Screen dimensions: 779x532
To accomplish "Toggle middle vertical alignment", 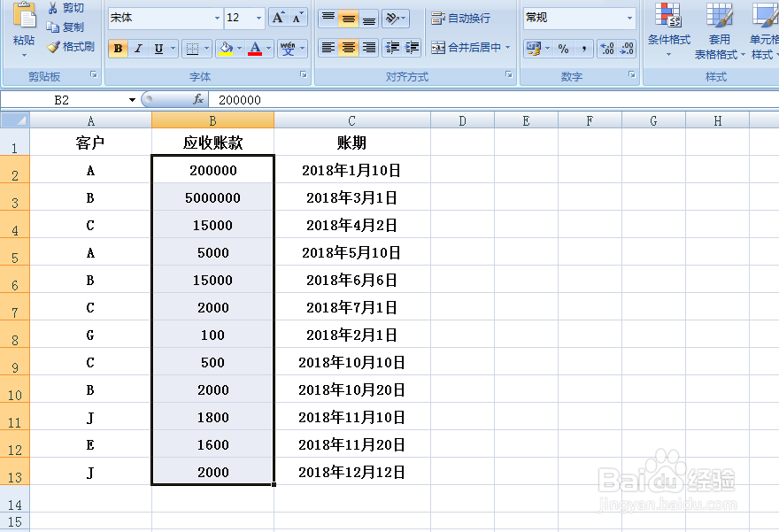I will point(349,18).
